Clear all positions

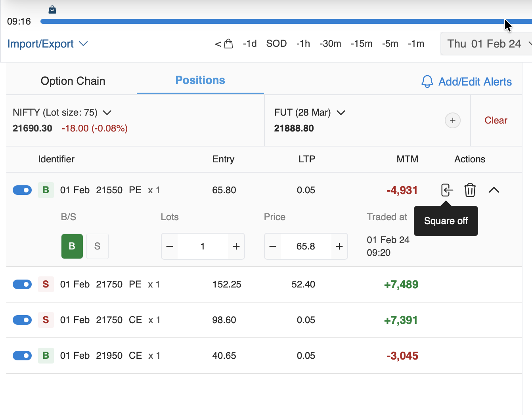tap(496, 120)
